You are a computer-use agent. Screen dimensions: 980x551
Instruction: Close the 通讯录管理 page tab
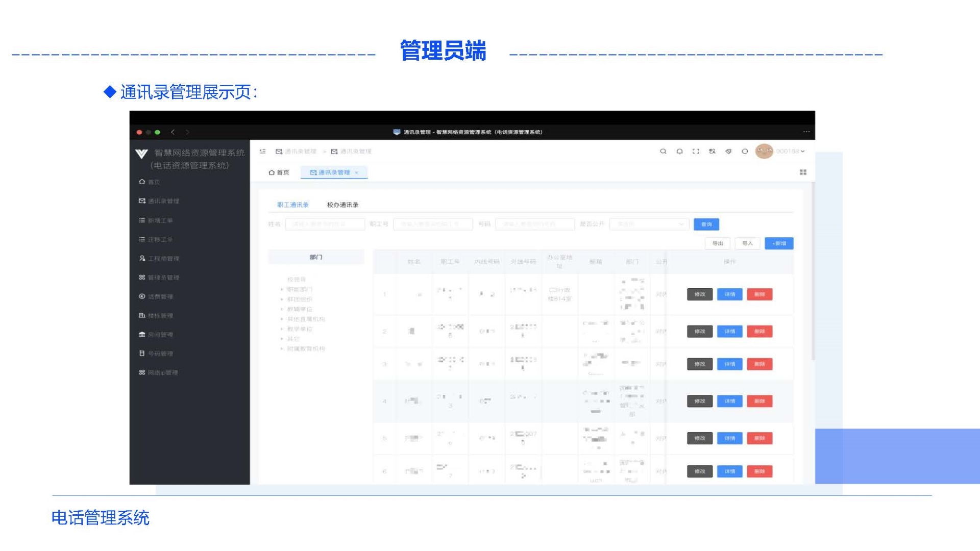pos(357,173)
